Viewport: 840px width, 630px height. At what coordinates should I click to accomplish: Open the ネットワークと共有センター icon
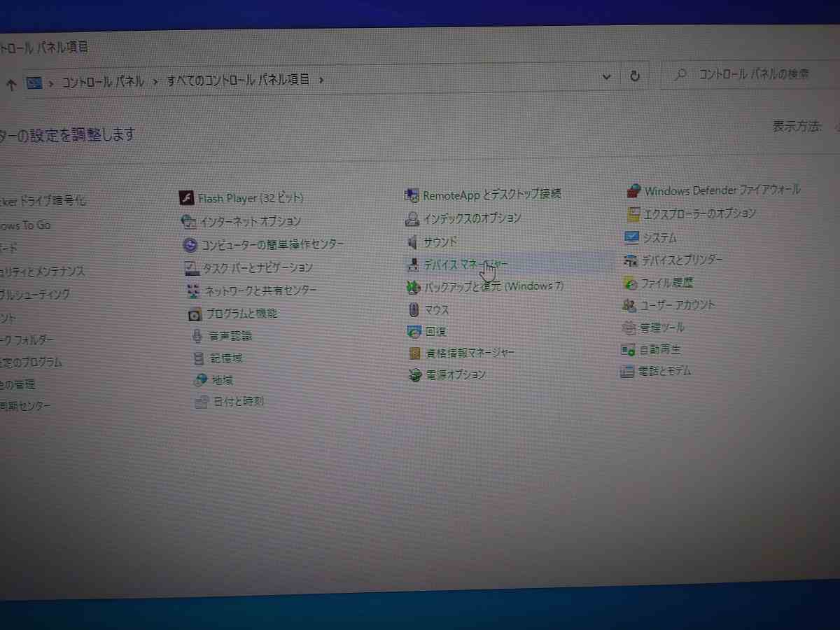point(194,290)
